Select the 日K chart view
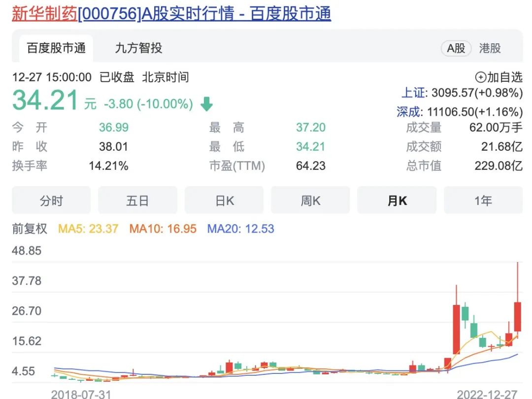 coord(224,200)
